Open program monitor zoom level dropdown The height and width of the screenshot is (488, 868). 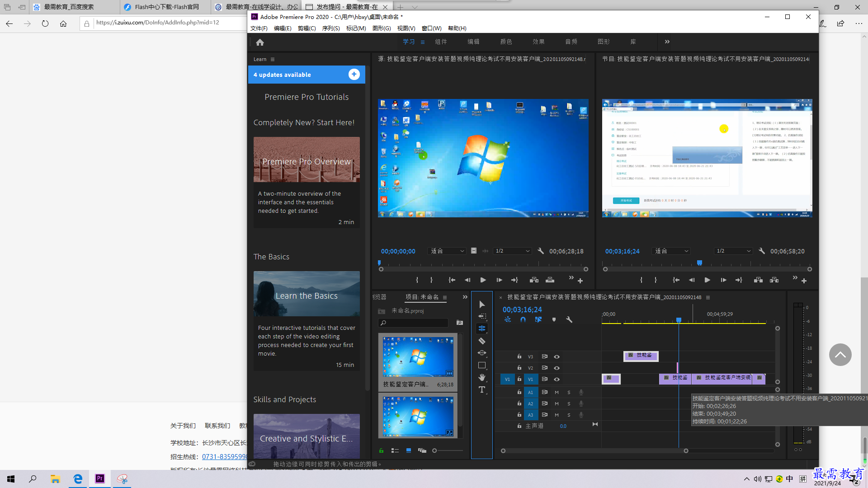671,251
